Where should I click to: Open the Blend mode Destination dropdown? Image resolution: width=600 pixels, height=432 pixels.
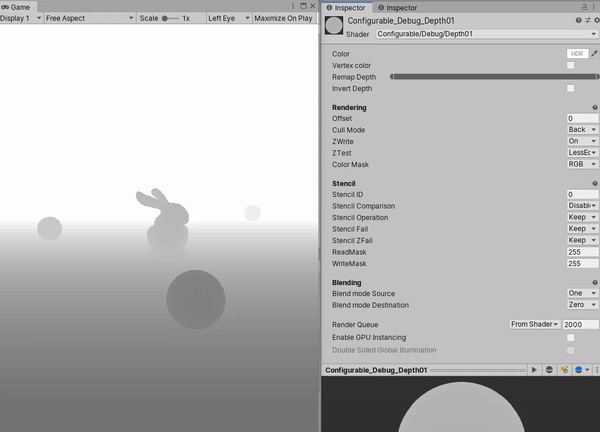point(582,305)
